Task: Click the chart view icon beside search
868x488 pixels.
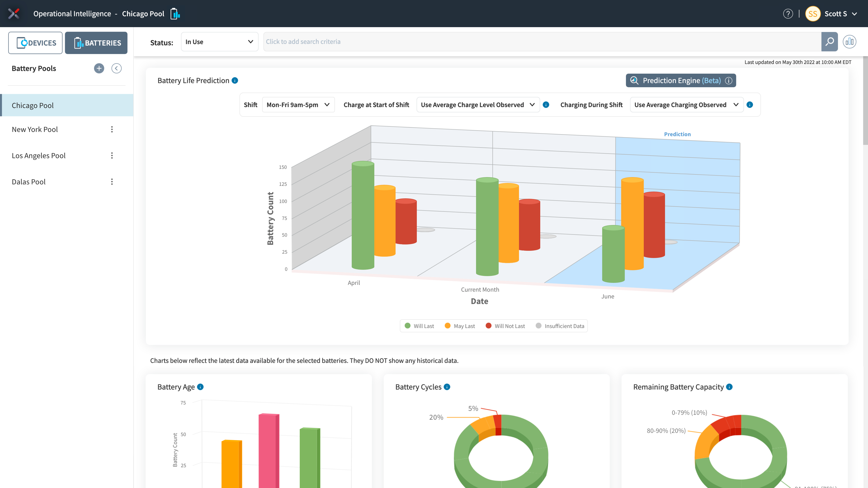Action: tap(849, 42)
